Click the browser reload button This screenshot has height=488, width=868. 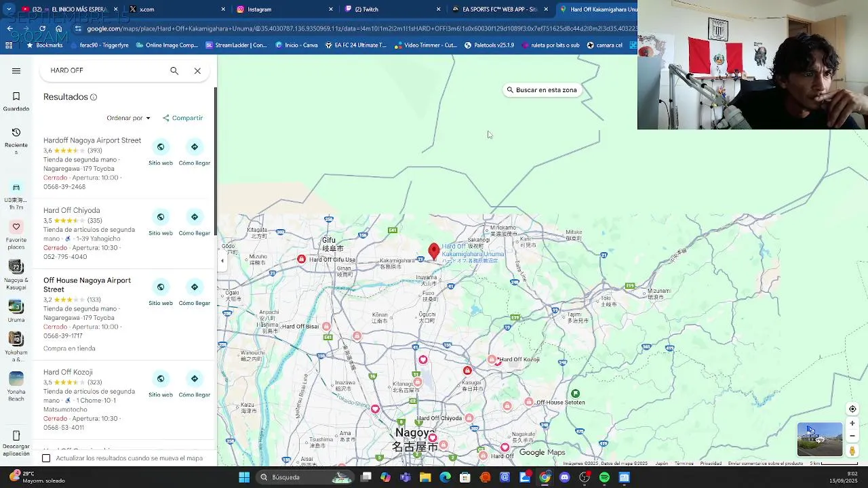42,28
